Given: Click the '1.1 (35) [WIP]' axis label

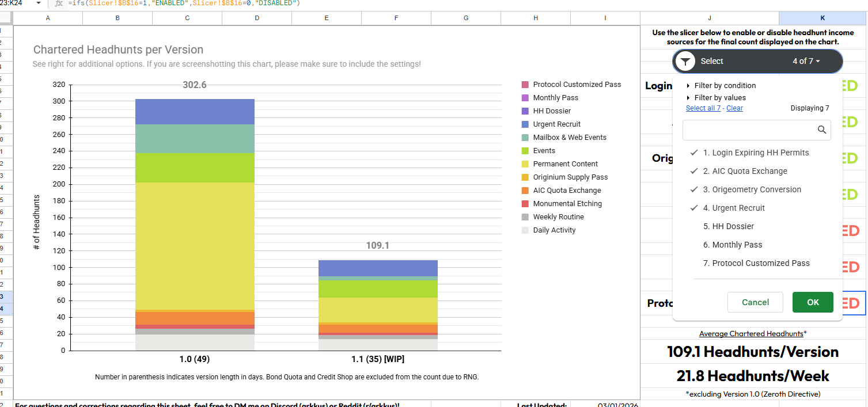Looking at the screenshot, I should click(378, 359).
